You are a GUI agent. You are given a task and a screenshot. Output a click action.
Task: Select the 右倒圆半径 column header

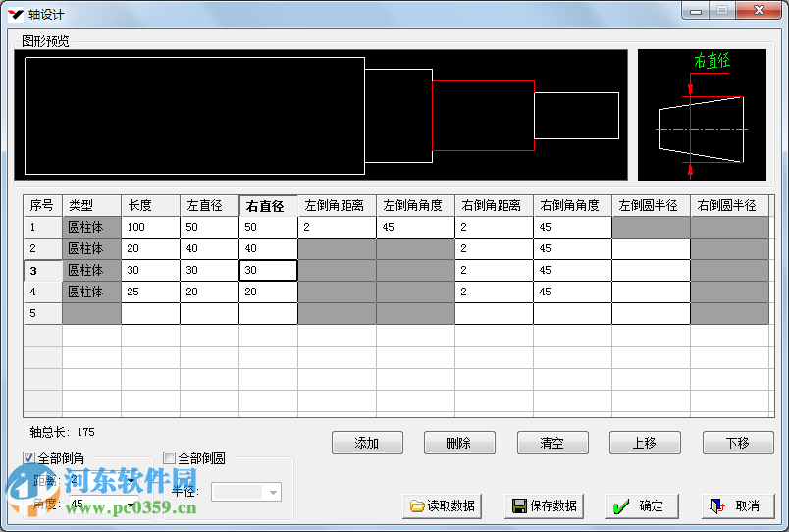pyautogui.click(x=729, y=206)
